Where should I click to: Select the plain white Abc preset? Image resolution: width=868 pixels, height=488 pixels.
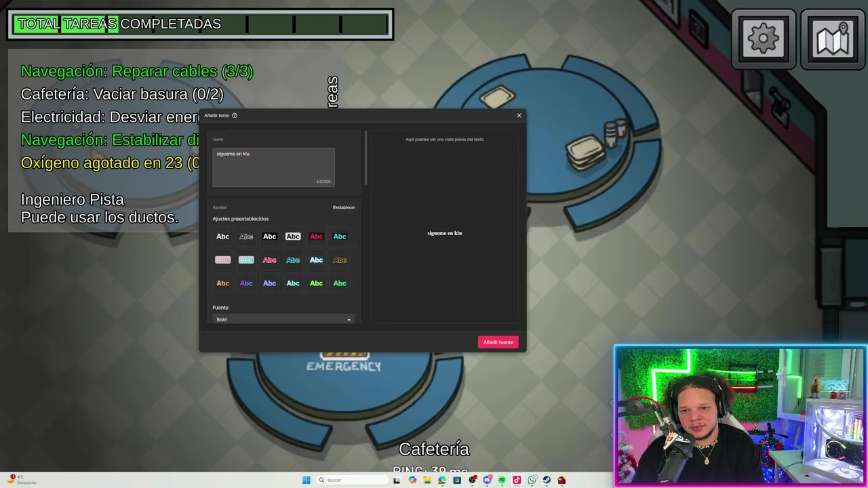pyautogui.click(x=222, y=237)
